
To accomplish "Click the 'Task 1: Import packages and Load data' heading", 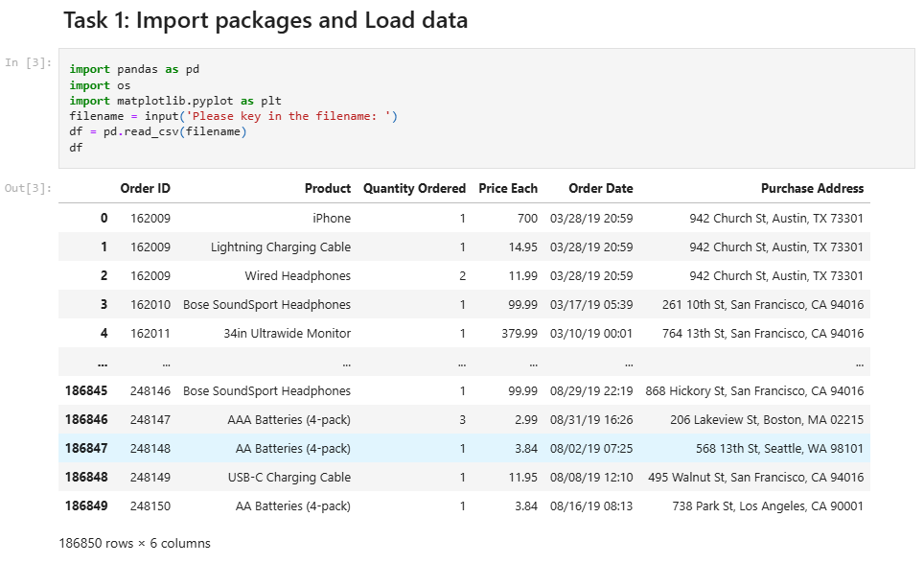I will coord(266,21).
